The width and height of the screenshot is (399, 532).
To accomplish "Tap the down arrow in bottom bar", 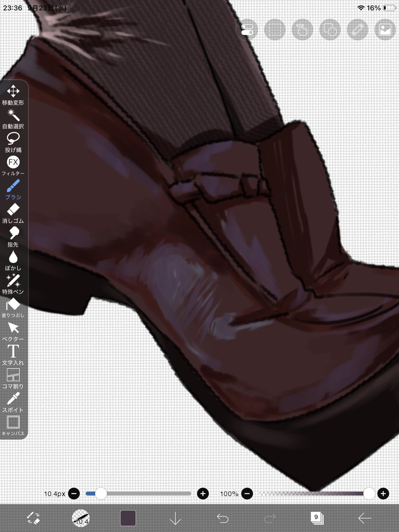I will click(x=176, y=518).
